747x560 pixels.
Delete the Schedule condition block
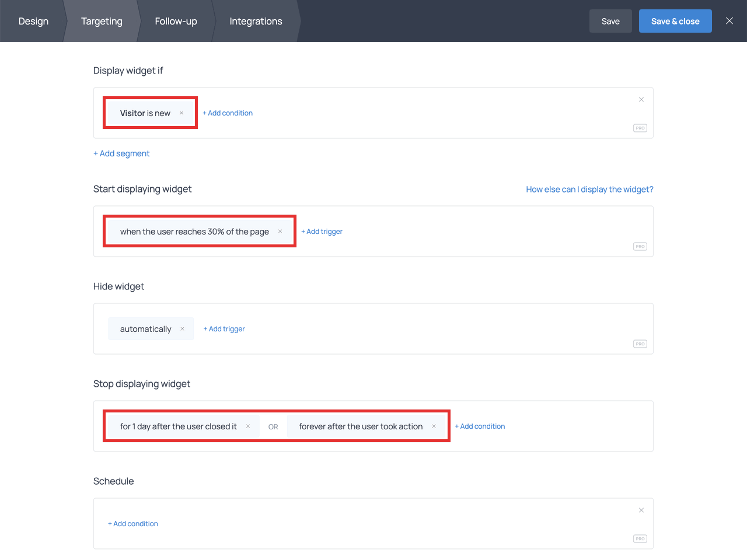(641, 509)
